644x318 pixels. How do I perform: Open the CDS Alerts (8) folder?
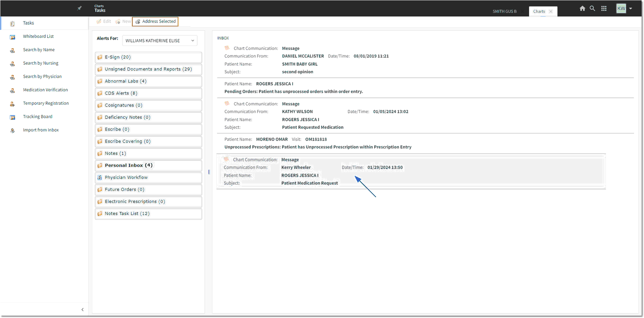click(148, 93)
